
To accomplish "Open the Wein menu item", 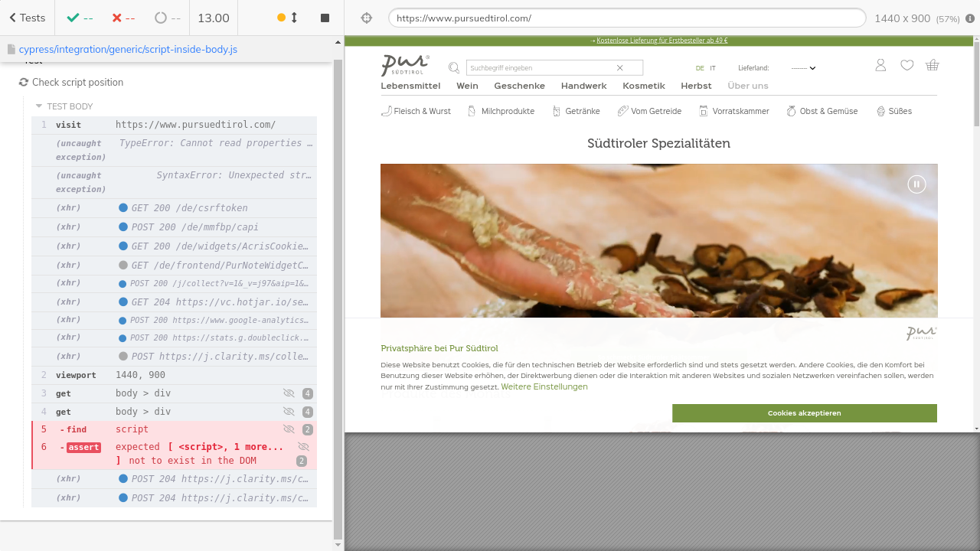I will point(467,86).
